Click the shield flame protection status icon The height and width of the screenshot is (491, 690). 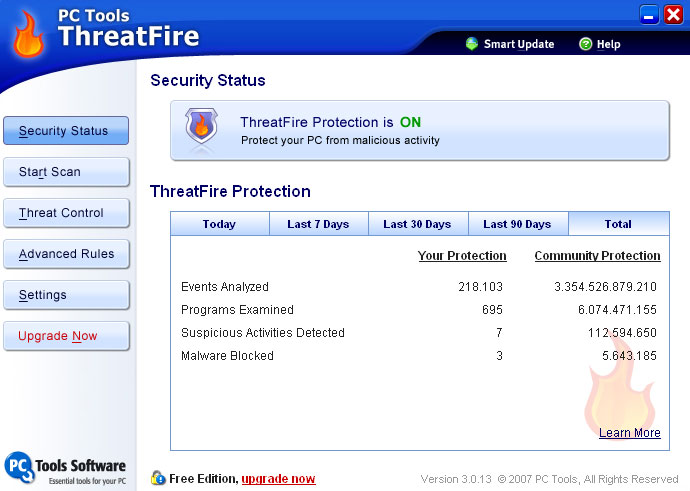(x=201, y=128)
